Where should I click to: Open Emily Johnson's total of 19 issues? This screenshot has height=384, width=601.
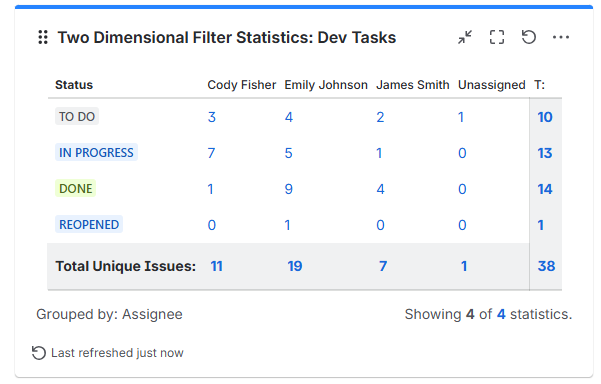pyautogui.click(x=295, y=266)
